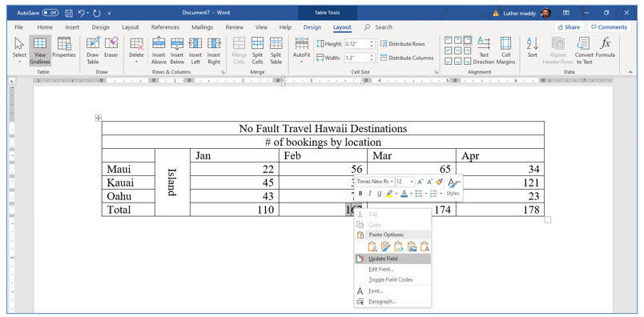Apply the yellow text highlight color
644x317 pixels.
click(389, 194)
